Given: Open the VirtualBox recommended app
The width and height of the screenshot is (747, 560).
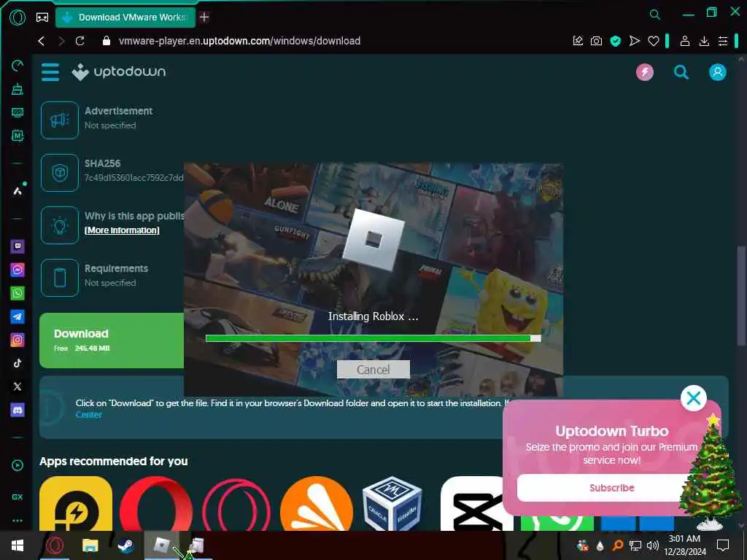Looking at the screenshot, I should (x=392, y=504).
